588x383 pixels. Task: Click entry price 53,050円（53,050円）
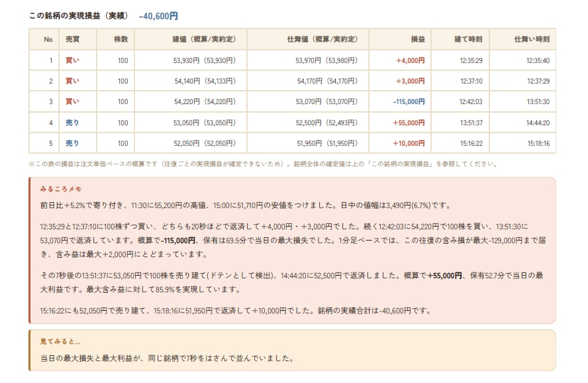pos(206,123)
